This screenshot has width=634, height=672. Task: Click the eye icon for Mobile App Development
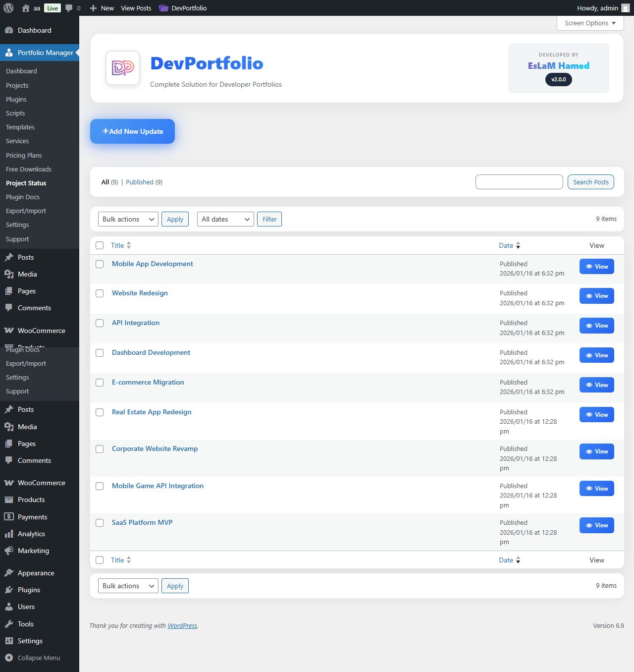[x=589, y=267]
